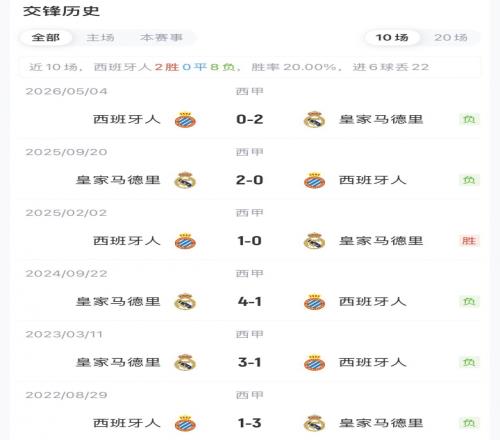Screen dimensions: 500x440
Task: Click Real Madrid crest in 2026/05/04 match
Action: pyautogui.click(x=314, y=120)
